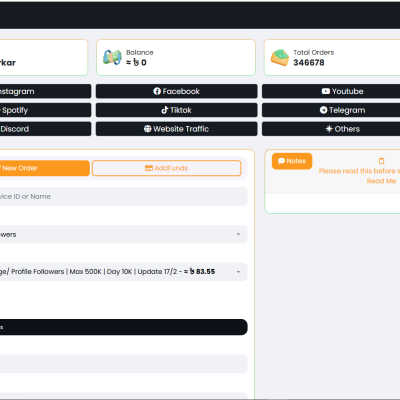
Task: Open the Discord category button
Action: tap(45, 129)
